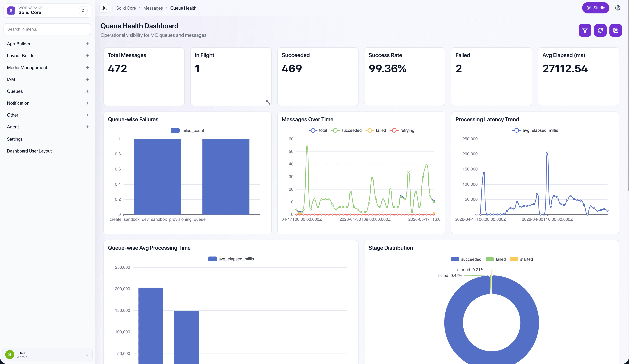Toggle retrying series legend in Messages Over Time
629x364 pixels.
click(x=402, y=130)
